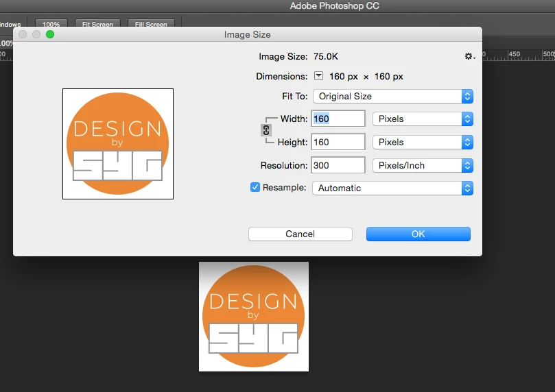Image resolution: width=555 pixels, height=392 pixels.
Task: Click the Fit Screen button
Action: pos(97,23)
